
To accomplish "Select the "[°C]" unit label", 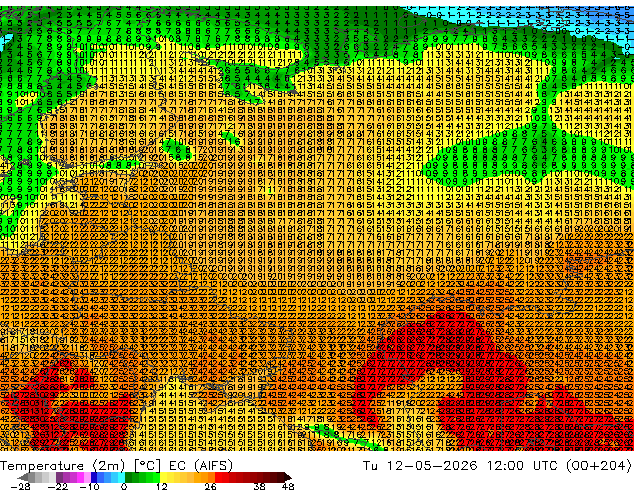I will [147, 466].
